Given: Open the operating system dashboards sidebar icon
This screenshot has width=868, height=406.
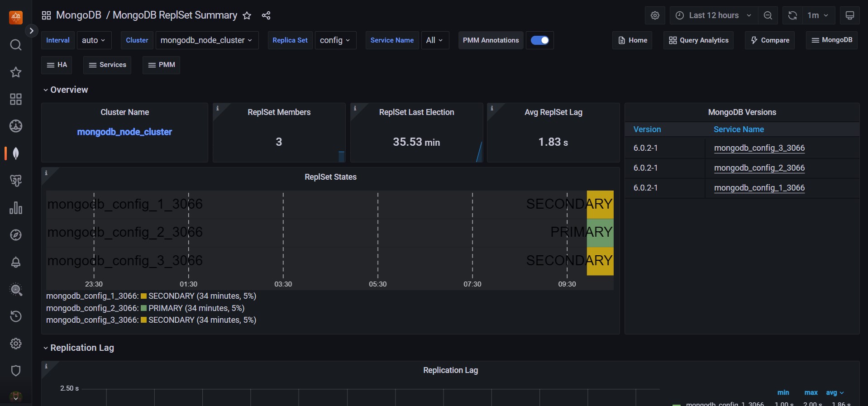Looking at the screenshot, I should coord(16,126).
